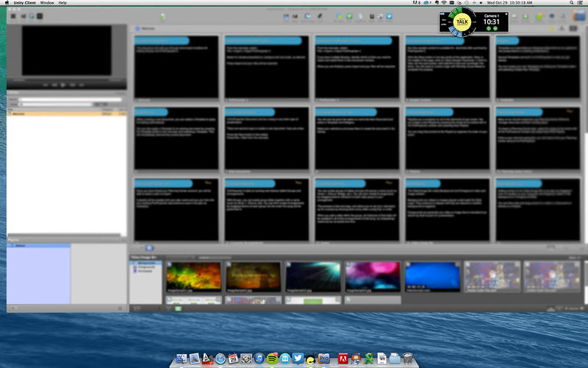This screenshot has width=588, height=368.
Task: Open Spotify in the dock
Action: tap(272, 358)
